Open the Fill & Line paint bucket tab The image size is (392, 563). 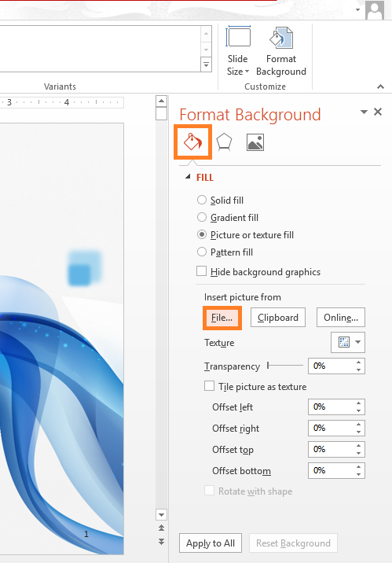point(193,142)
